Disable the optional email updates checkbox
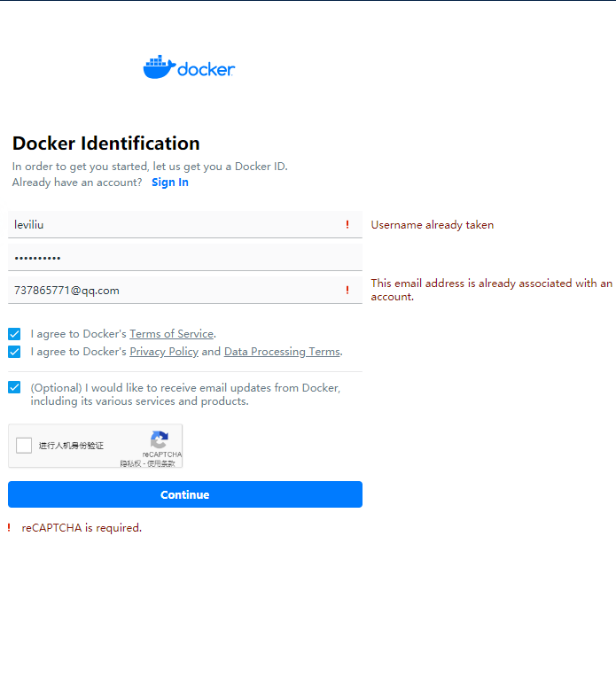The image size is (616, 676). [x=14, y=387]
